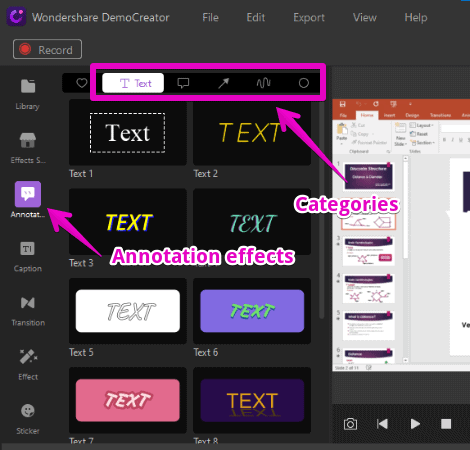The width and height of the screenshot is (470, 450).
Task: Choose the Text 5 white background preset
Action: point(128,311)
